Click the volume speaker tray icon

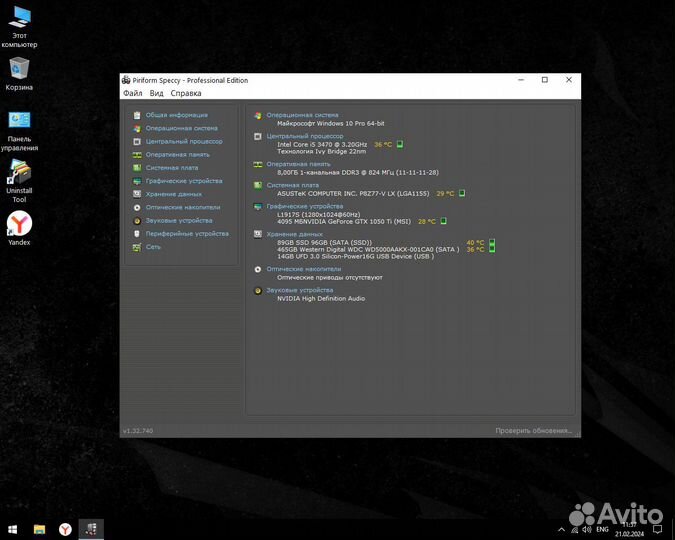(x=586, y=529)
